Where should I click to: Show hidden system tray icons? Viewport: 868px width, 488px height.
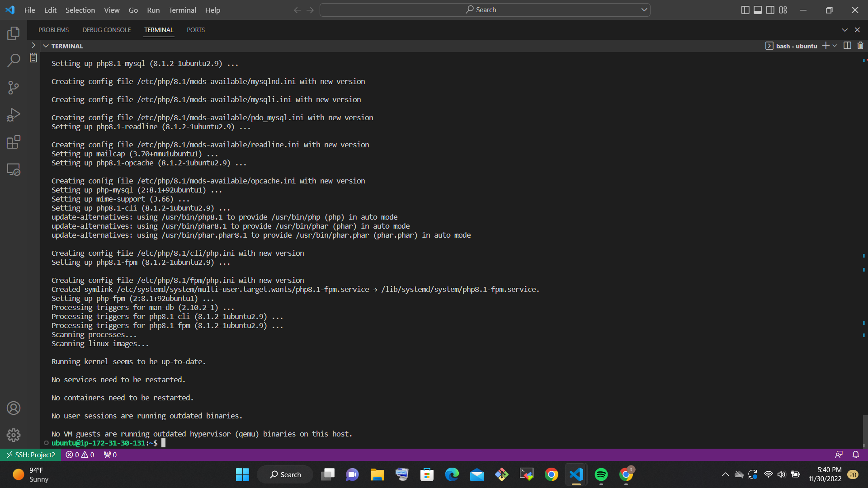tap(725, 474)
